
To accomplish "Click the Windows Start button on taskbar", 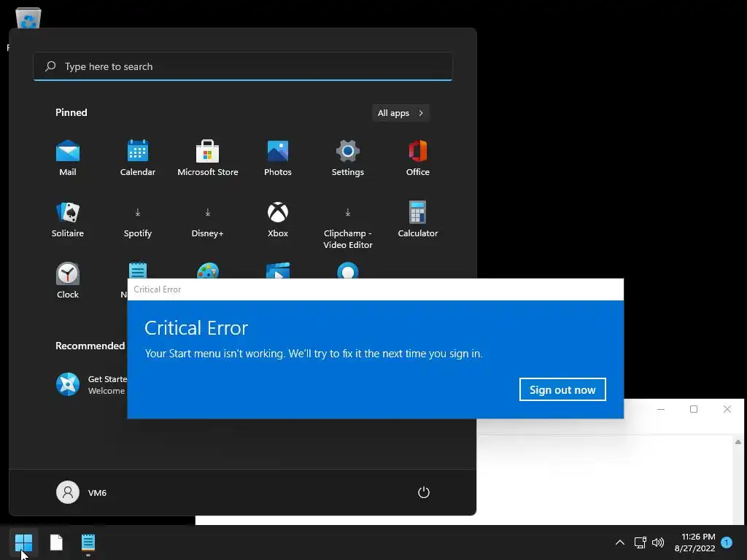I will point(23,542).
